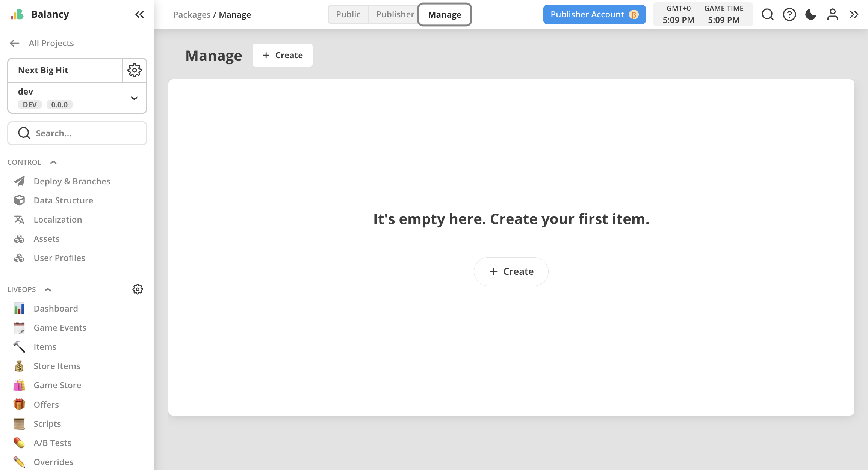Toggle dark mode moon icon

coord(811,15)
